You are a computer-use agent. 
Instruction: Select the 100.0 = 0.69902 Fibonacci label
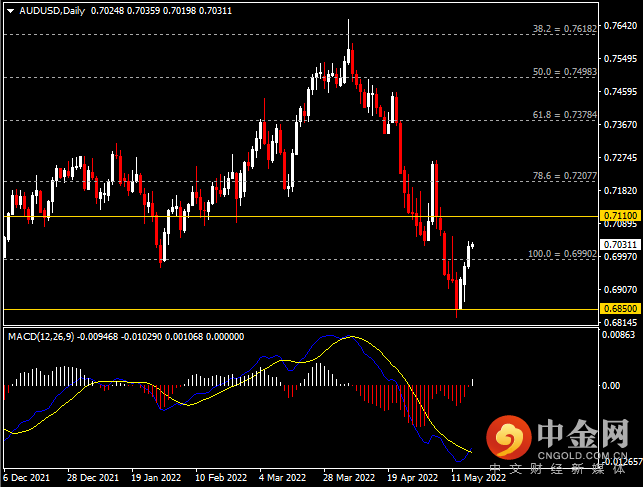[x=562, y=254]
